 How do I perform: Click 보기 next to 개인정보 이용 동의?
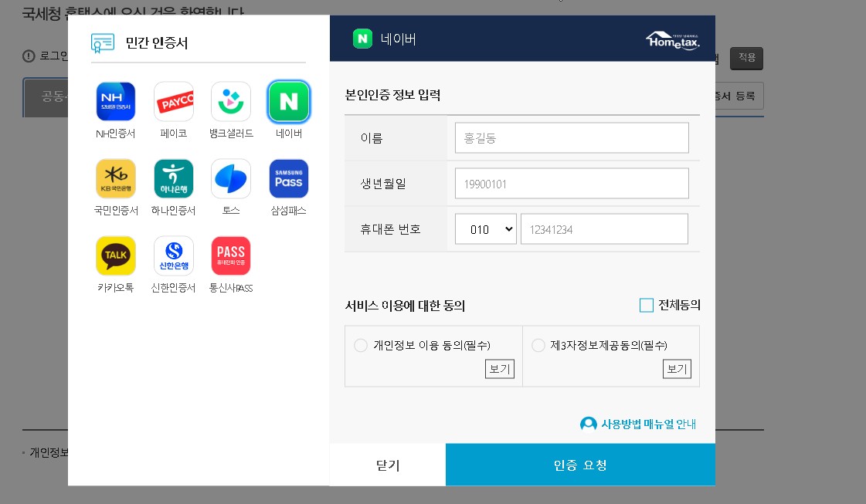(x=499, y=369)
